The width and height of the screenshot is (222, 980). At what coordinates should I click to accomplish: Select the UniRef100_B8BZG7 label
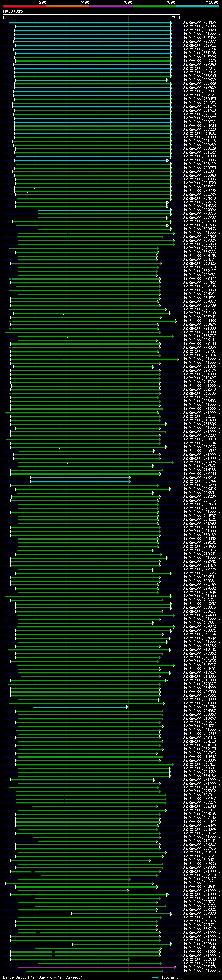(x=199, y=336)
